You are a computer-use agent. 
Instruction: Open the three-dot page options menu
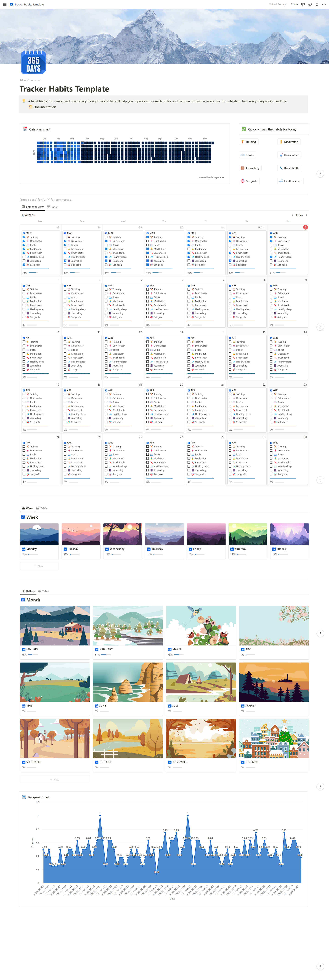(324, 5)
